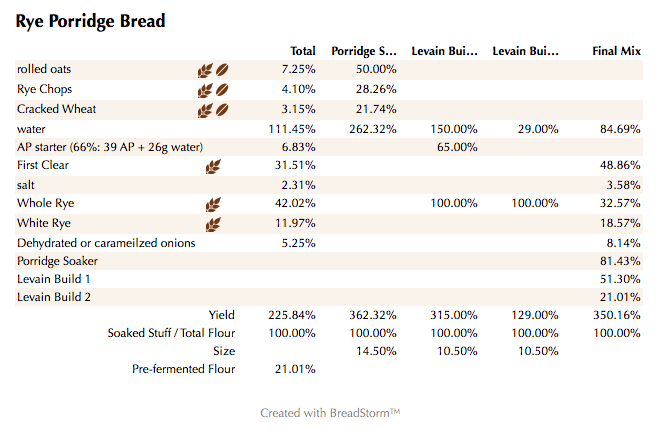The height and width of the screenshot is (430, 662).
Task: Select the truncated Porridge Soaker column header
Action: (x=364, y=51)
